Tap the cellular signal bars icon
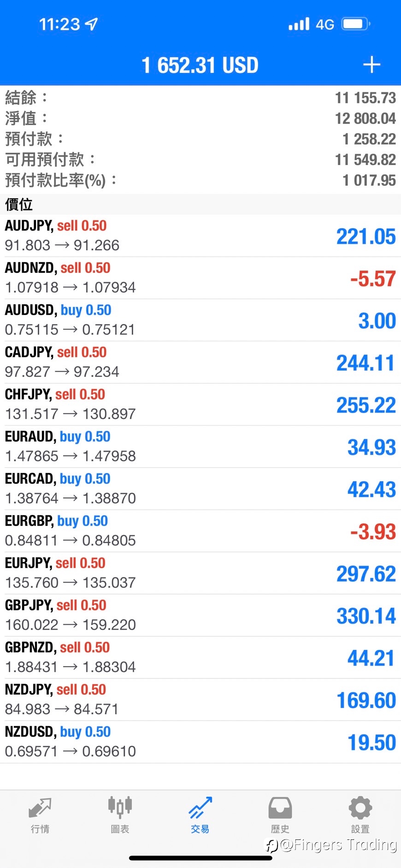Screen dimensions: 401x868 [299, 24]
